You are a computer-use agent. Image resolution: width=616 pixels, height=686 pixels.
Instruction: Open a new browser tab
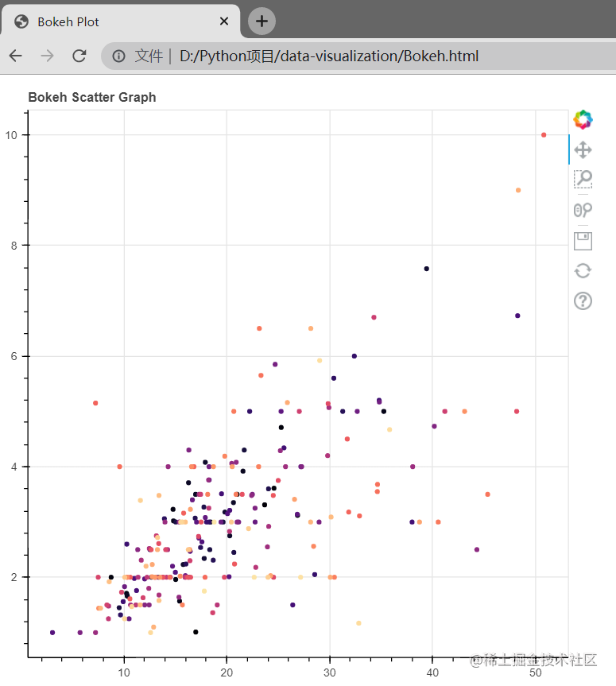tap(262, 21)
